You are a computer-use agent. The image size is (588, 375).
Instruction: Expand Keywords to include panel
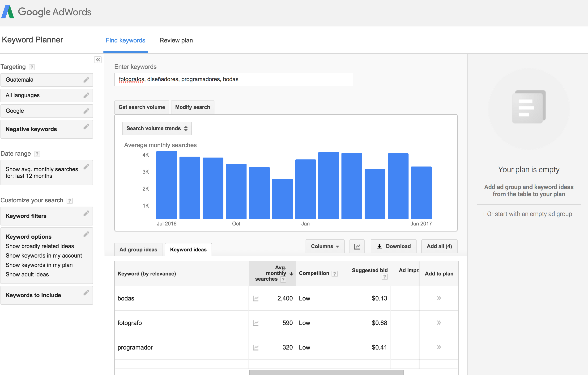[x=47, y=295]
